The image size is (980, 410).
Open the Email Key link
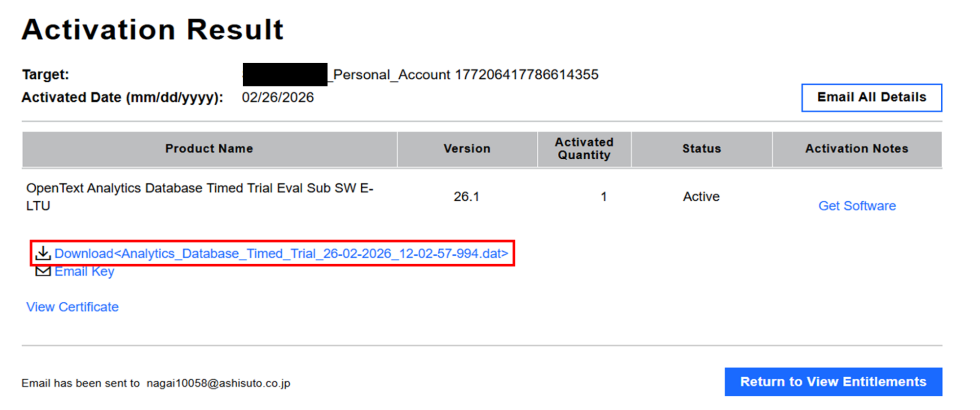[x=84, y=271]
